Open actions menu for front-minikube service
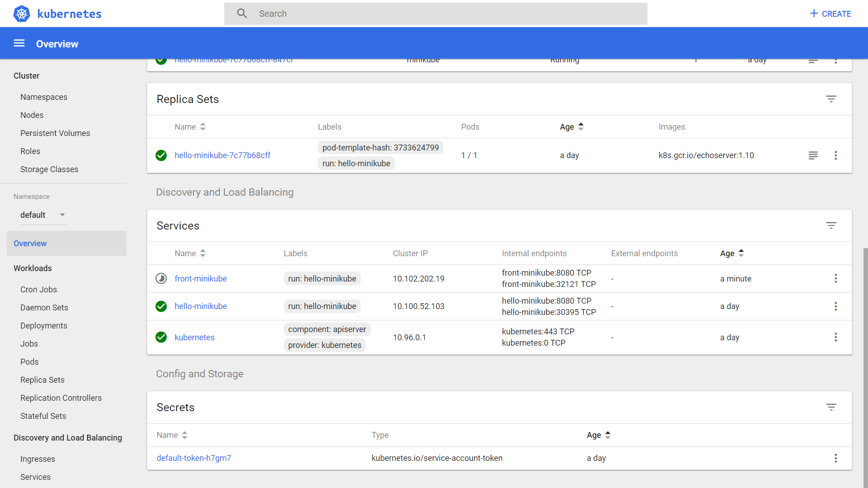The image size is (868, 488). pyautogui.click(x=835, y=278)
